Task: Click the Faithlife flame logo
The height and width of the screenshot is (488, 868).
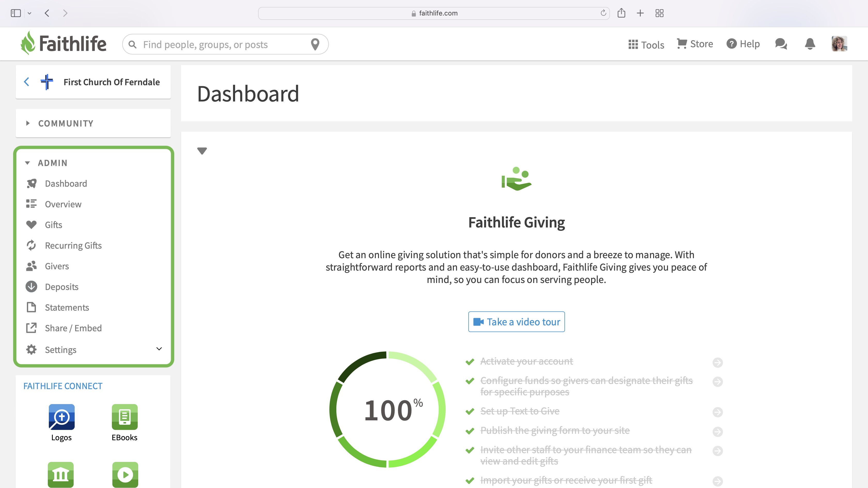Action: (28, 43)
